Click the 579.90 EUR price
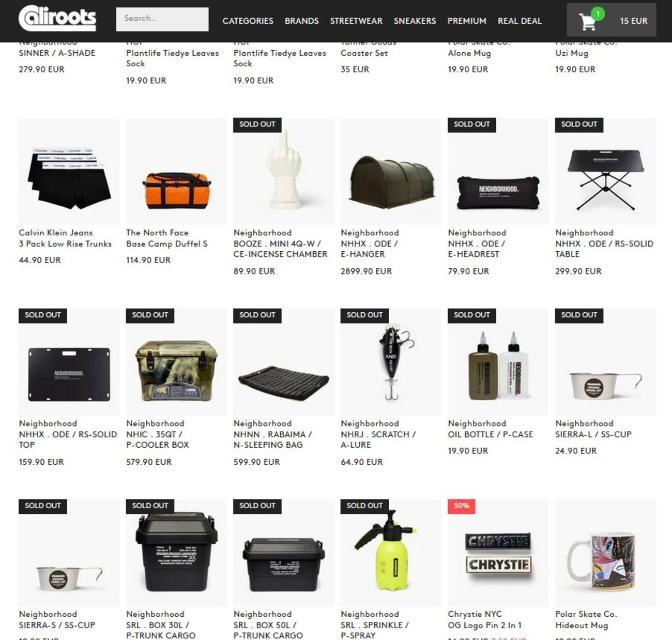The width and height of the screenshot is (672, 640). [x=149, y=462]
